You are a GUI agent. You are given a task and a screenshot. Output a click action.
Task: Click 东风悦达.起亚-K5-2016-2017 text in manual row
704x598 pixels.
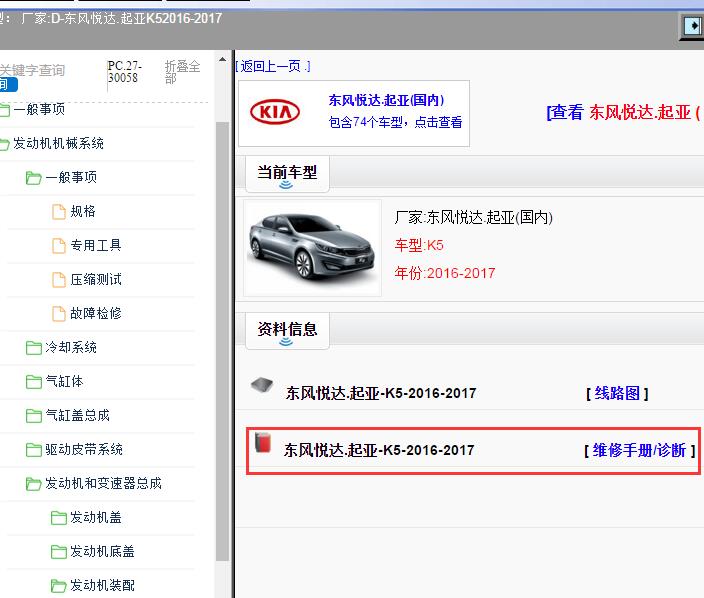click(x=379, y=450)
